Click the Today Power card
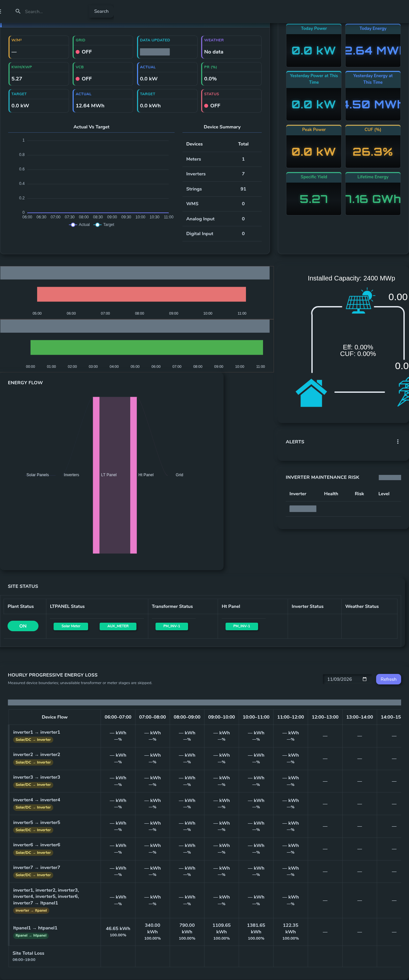The height and width of the screenshot is (980, 409). tap(314, 46)
